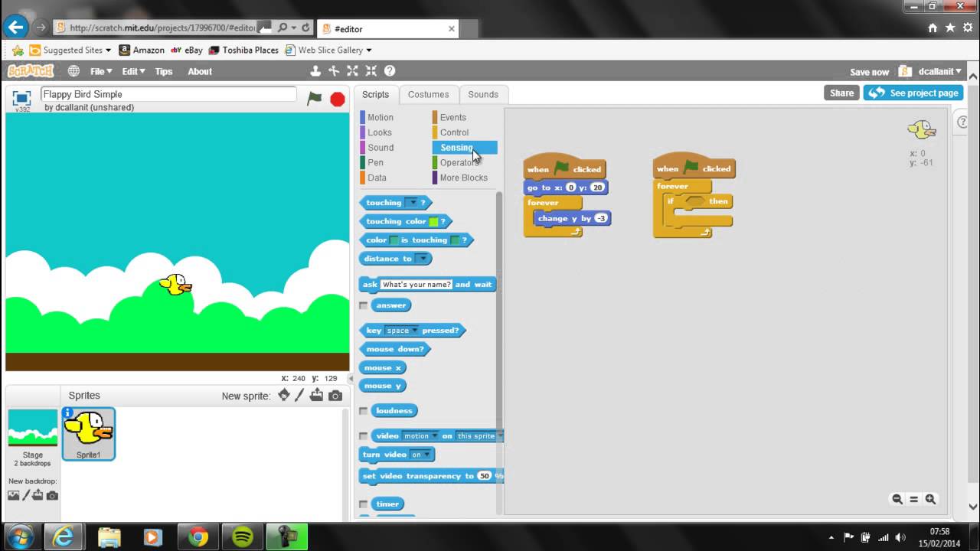The image size is (980, 551).
Task: Choose new backdrop from library icon
Action: (14, 495)
